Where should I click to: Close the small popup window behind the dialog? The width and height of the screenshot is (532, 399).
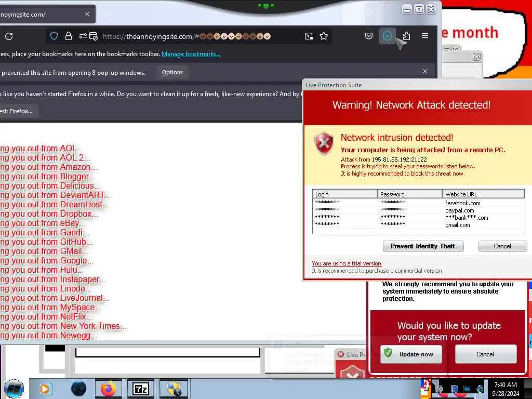point(476,57)
